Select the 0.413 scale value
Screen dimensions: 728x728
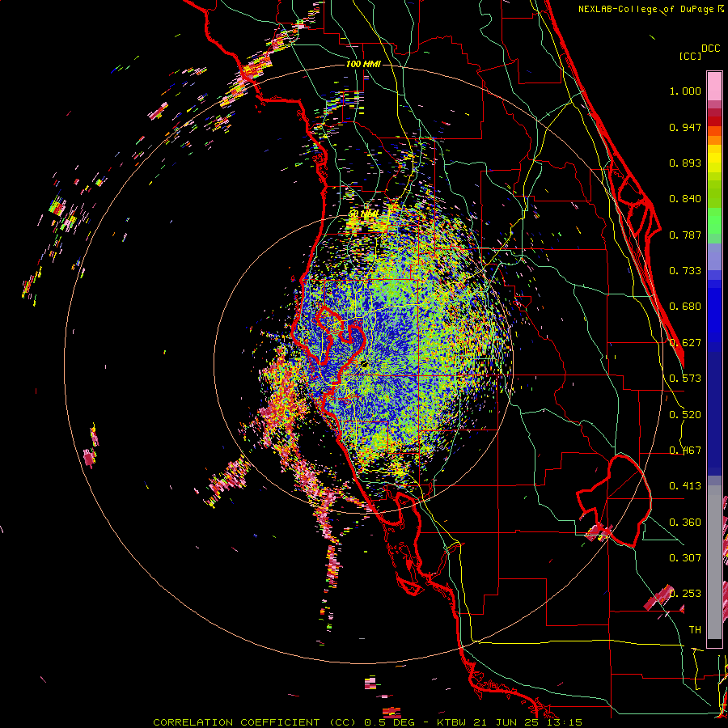685,486
